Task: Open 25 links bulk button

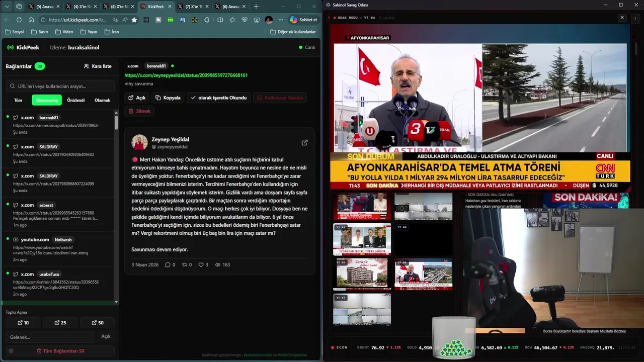Action: pos(60,323)
